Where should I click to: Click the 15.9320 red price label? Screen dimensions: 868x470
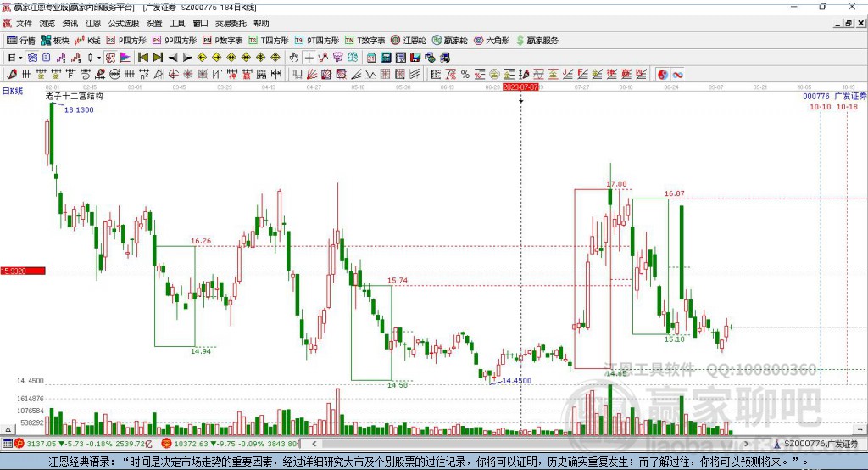[23, 271]
